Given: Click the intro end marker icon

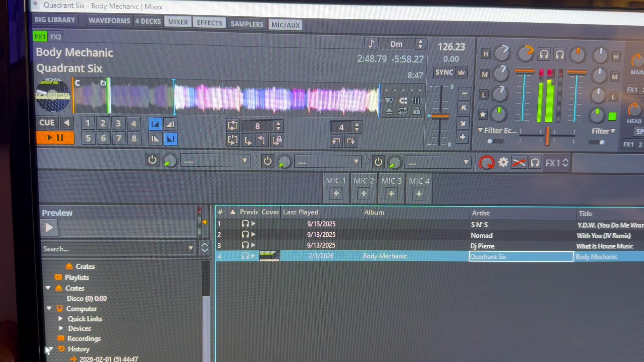Looking at the screenshot, I should [x=170, y=125].
